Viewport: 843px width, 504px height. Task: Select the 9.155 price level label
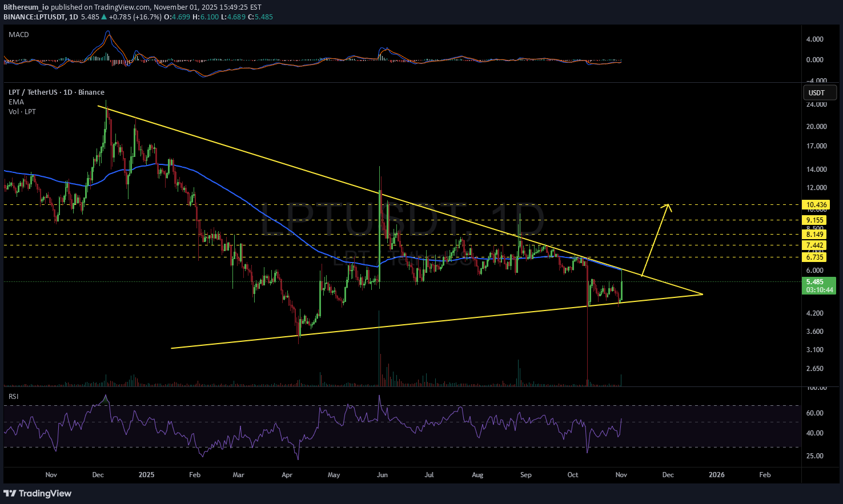click(x=814, y=220)
